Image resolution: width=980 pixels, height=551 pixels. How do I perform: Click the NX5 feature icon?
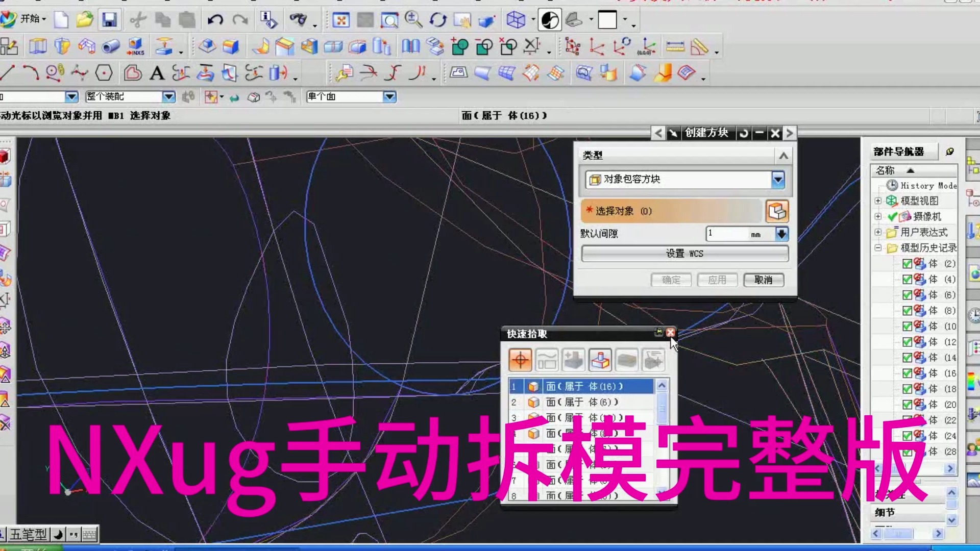pyautogui.click(x=136, y=46)
